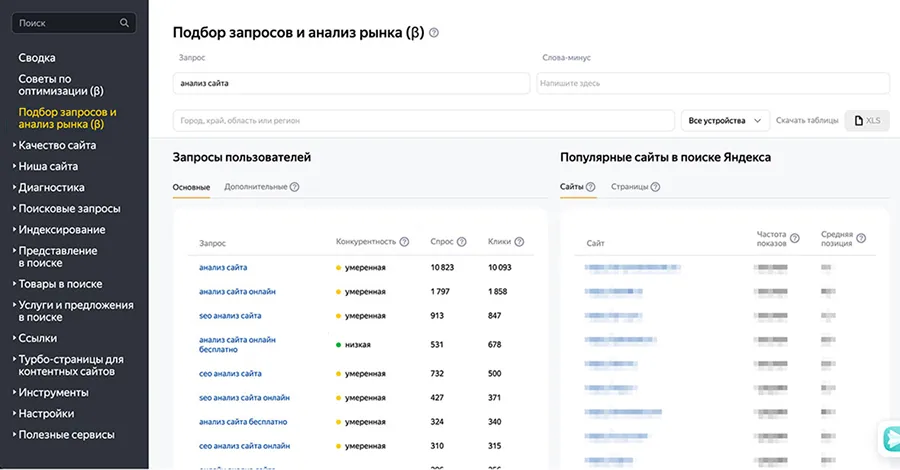Click the search magnifier icon in sidebar
Screen dimensions: 900x470
124,23
